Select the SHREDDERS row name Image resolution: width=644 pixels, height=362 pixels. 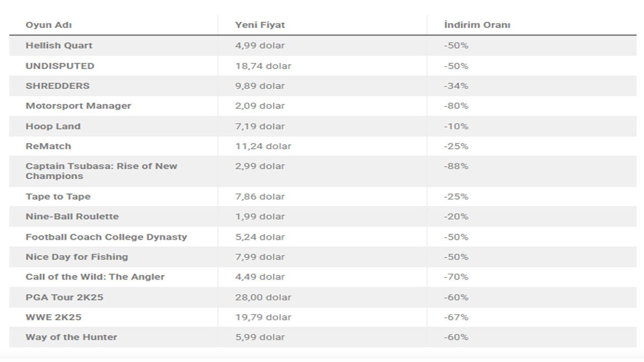click(57, 85)
